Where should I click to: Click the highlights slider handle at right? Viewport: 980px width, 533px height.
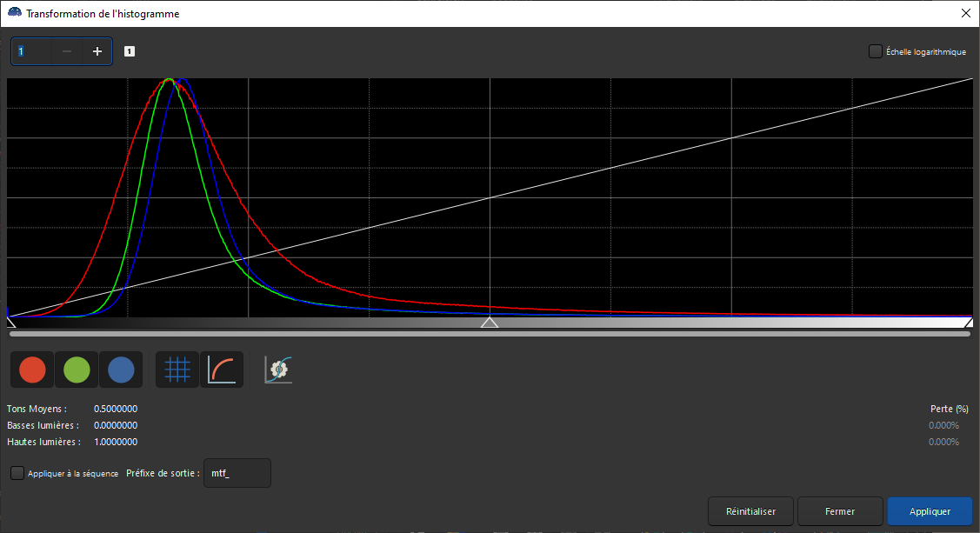click(969, 323)
